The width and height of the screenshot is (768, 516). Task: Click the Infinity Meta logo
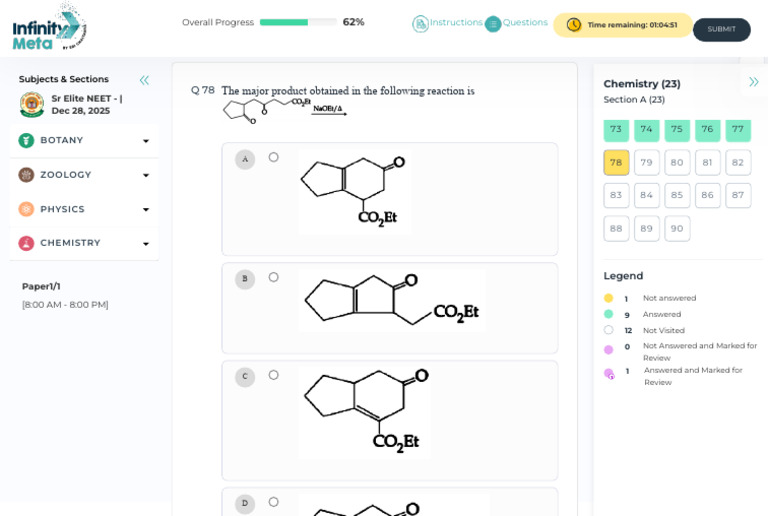tap(49, 27)
